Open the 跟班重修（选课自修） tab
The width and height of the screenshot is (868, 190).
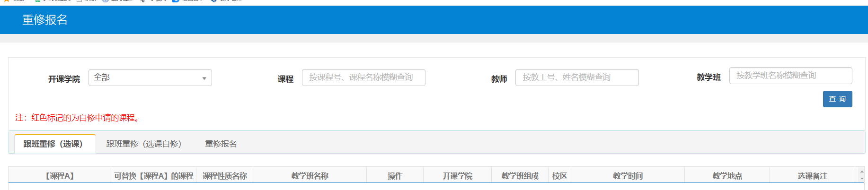coord(143,144)
